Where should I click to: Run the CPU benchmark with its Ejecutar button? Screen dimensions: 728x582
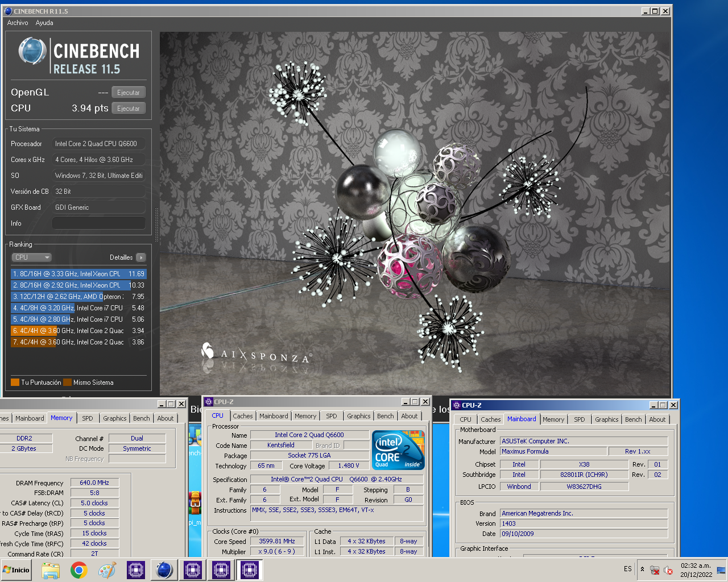pos(129,109)
